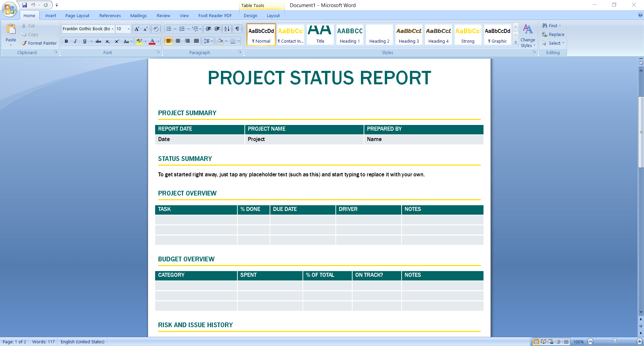Toggle bullet list formatting
Viewport: 644px width, 346px height.
[x=170, y=29]
